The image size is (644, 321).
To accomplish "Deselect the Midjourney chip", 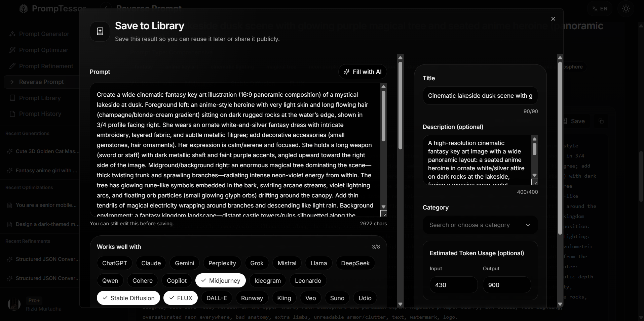I will click(221, 281).
